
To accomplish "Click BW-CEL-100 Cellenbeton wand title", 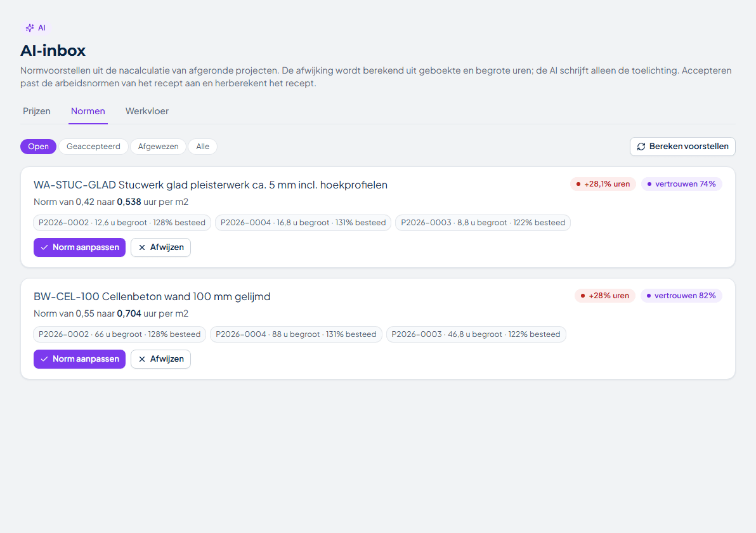I will pos(152,297).
